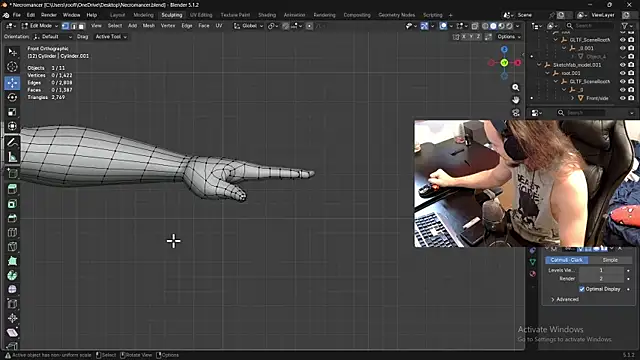Activate the Scale tool

(x=12, y=111)
